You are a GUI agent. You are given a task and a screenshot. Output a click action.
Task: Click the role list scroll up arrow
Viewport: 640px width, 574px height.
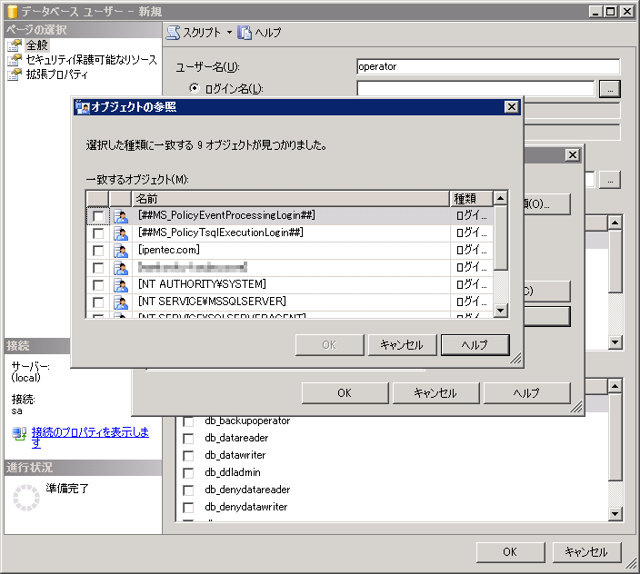615,385
